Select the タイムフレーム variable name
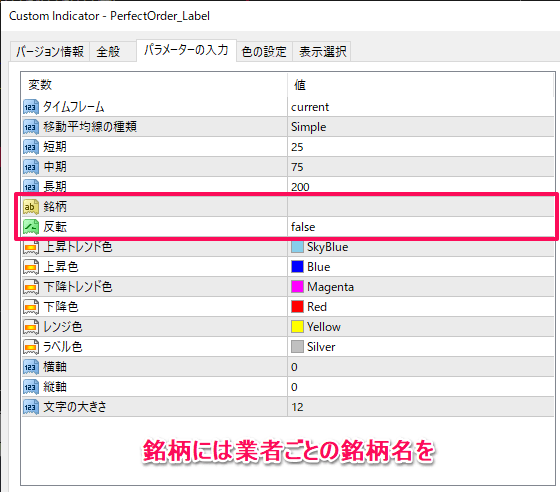 point(74,107)
